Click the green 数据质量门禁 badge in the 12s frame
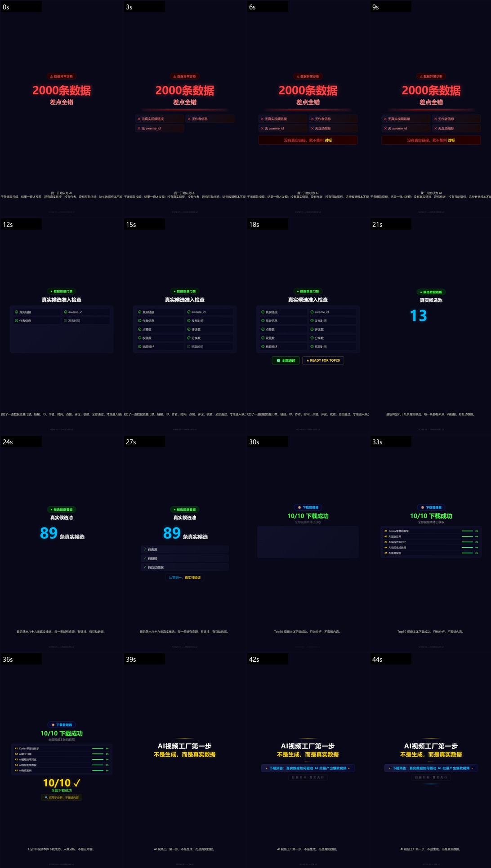 pos(62,291)
